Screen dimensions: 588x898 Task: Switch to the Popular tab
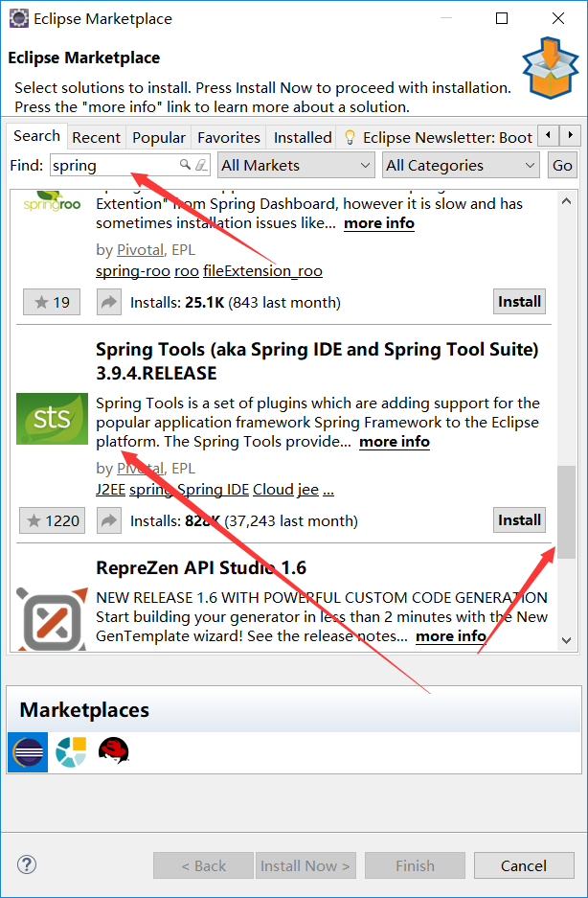pos(159,137)
